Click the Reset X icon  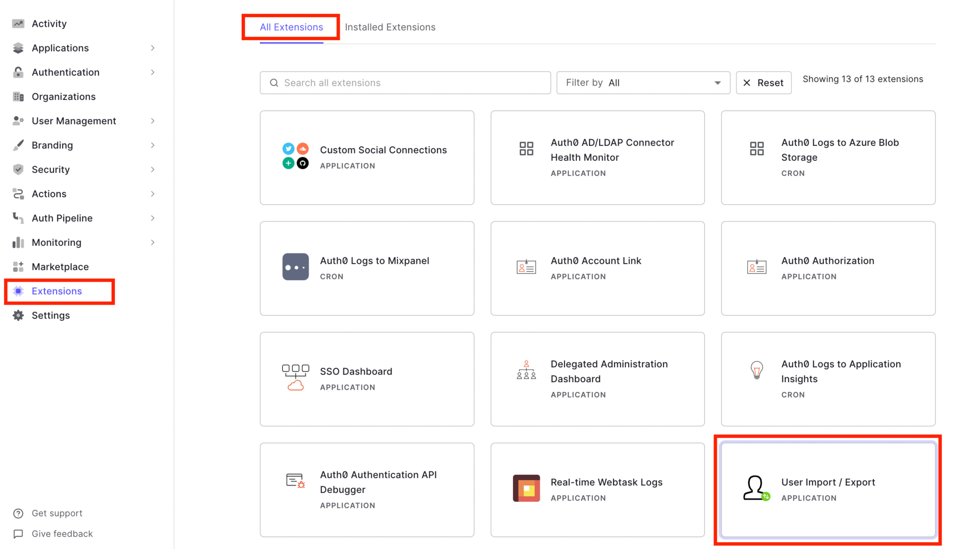pyautogui.click(x=746, y=83)
